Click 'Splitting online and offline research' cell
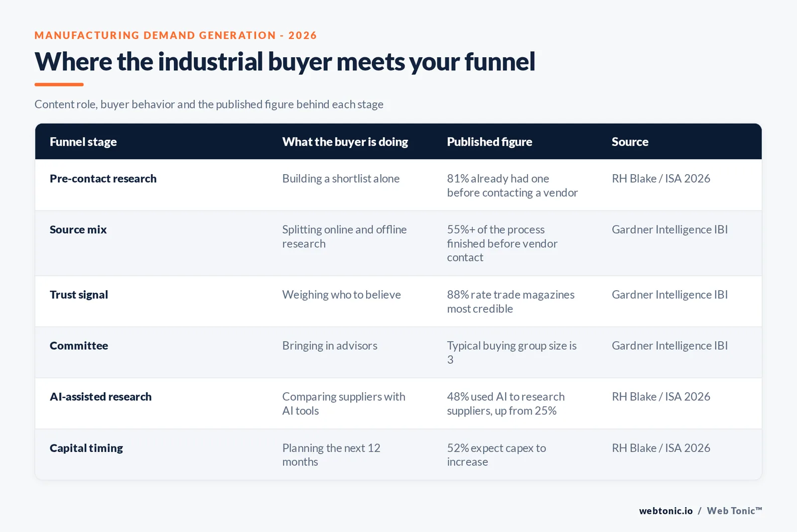This screenshot has width=797, height=532. pyautogui.click(x=344, y=236)
